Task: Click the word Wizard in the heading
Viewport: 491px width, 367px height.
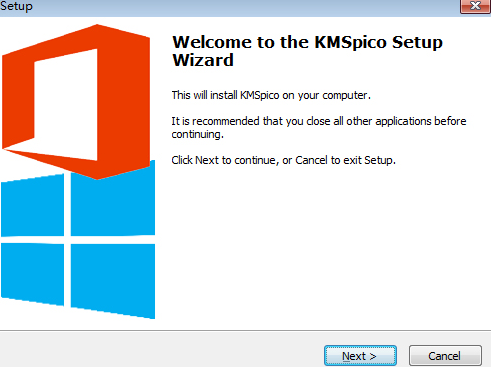Action: [203, 60]
